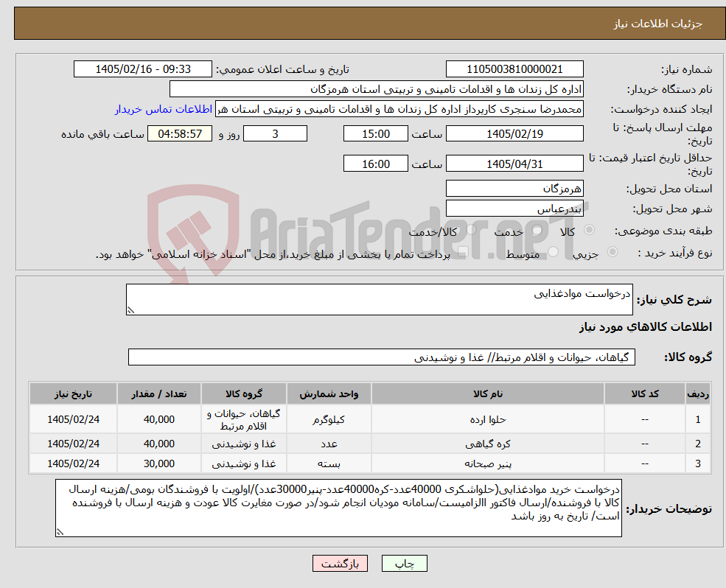The image size is (726, 588).
Task: Click the remaining days field showing 3
Action: (275, 134)
